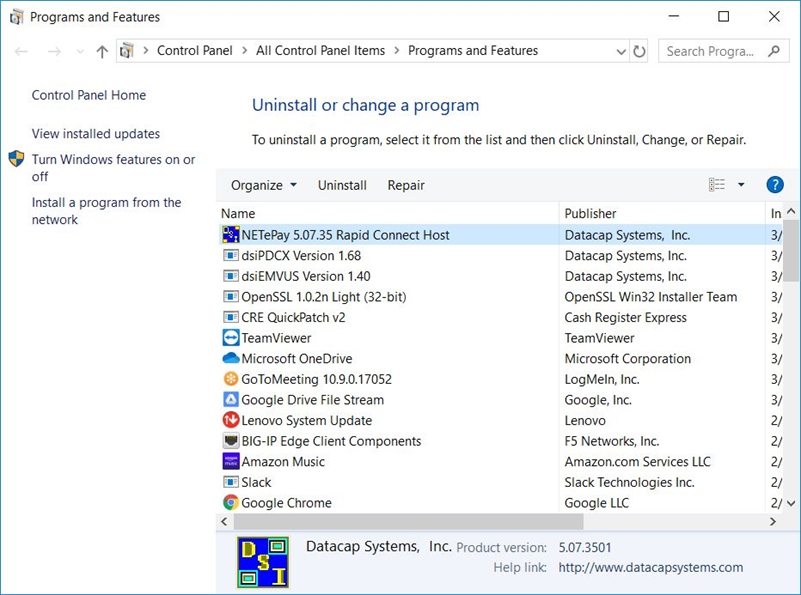The image size is (801, 595).
Task: Open the address bar history dropdown
Action: point(621,51)
